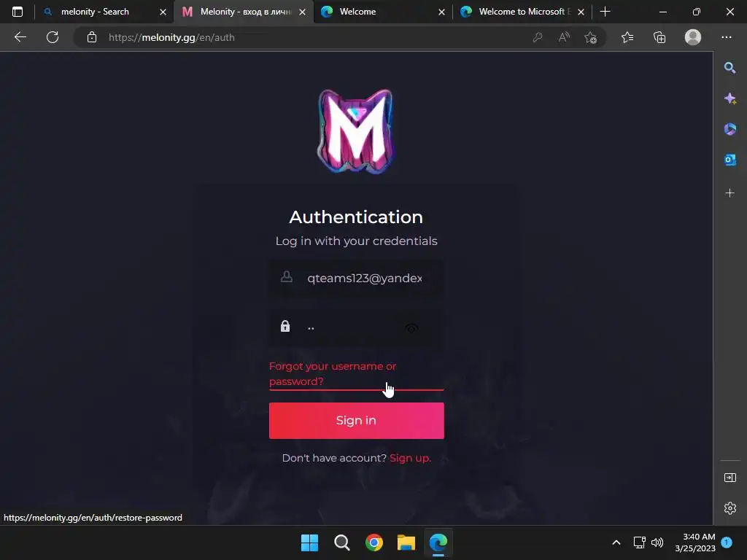Open Edge sidebar search

pos(729,68)
